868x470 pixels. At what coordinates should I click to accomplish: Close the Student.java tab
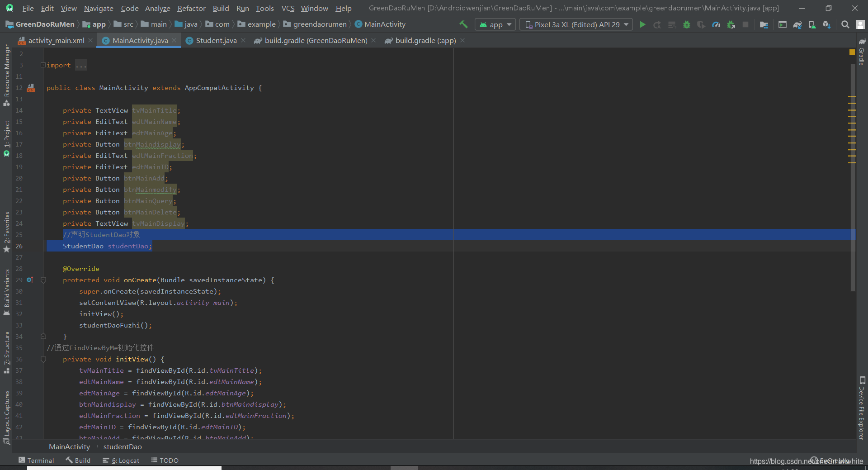tap(243, 40)
